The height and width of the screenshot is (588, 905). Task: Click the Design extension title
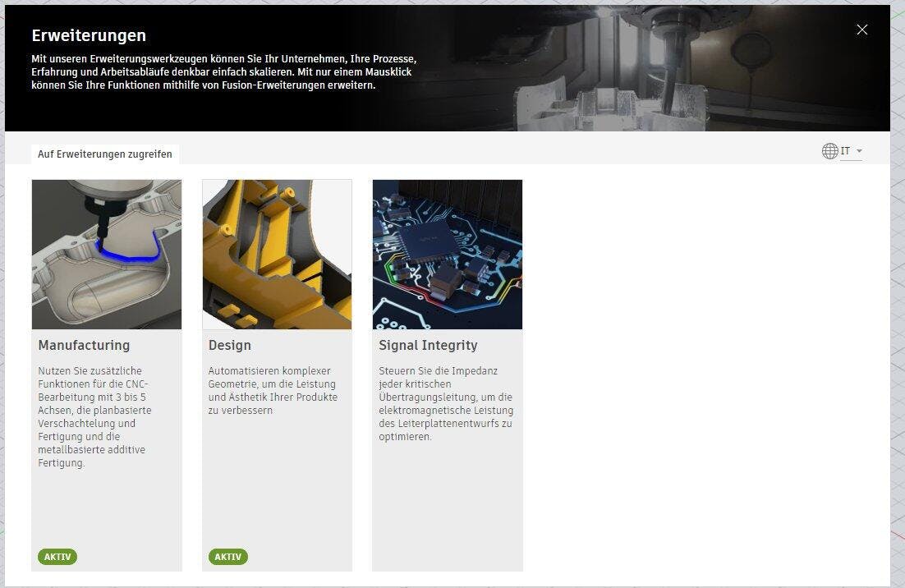pos(230,345)
